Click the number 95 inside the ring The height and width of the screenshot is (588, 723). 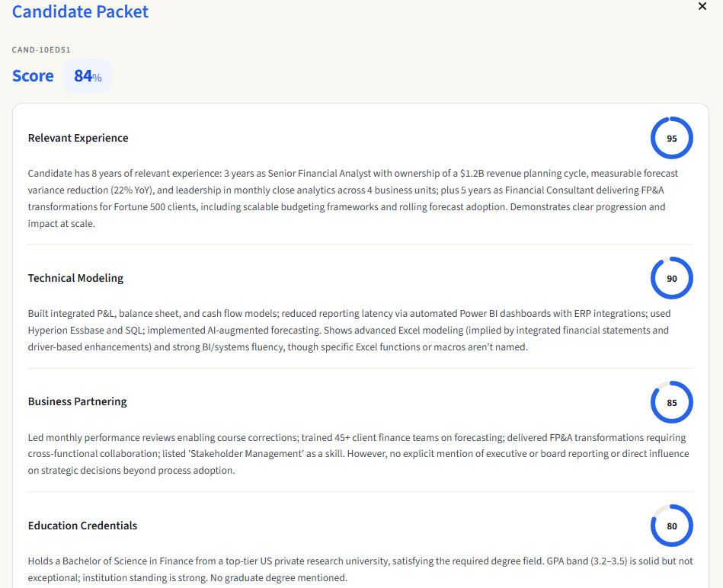pyautogui.click(x=672, y=139)
